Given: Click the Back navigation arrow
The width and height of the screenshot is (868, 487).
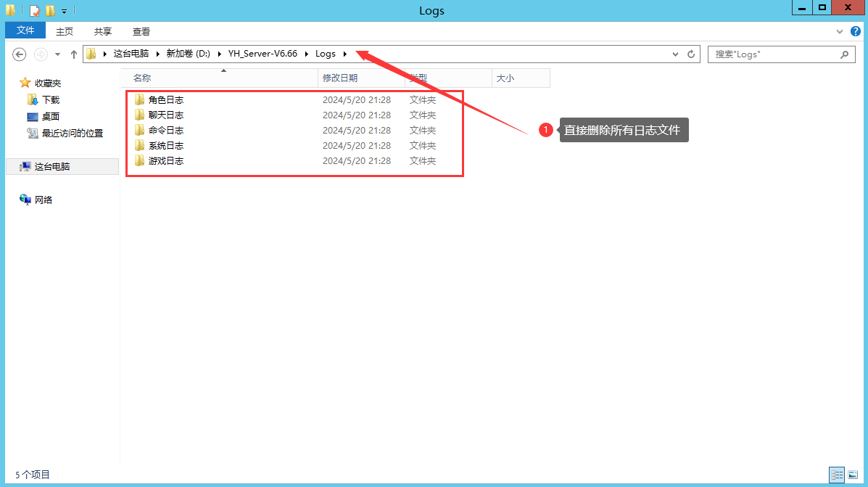Looking at the screenshot, I should pos(20,54).
